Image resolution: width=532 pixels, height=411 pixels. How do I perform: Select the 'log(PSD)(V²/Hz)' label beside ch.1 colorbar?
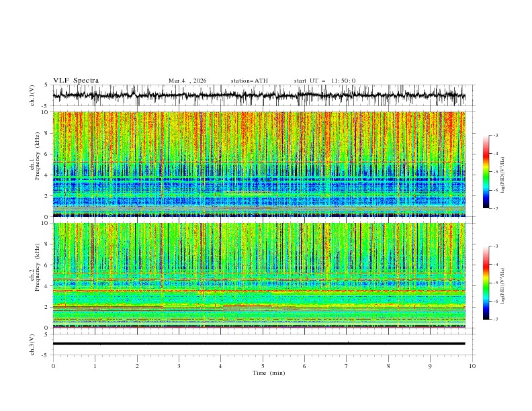click(504, 175)
